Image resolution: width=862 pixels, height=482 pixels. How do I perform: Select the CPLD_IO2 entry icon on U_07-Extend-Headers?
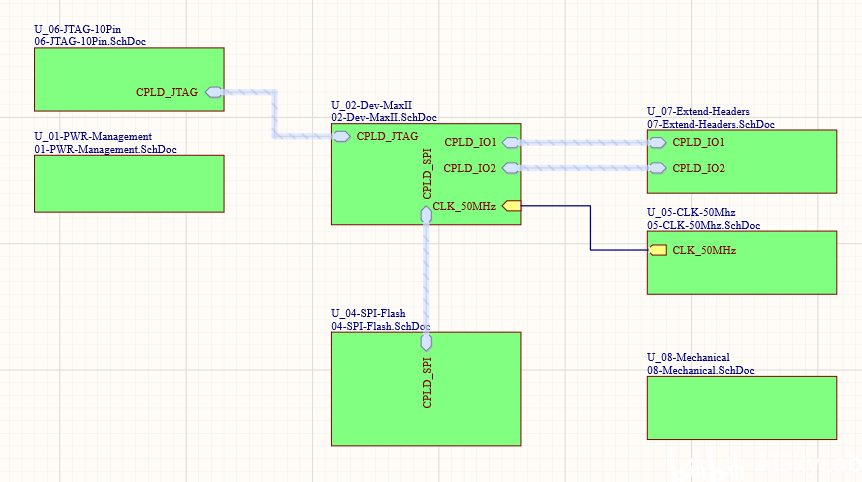coord(657,168)
